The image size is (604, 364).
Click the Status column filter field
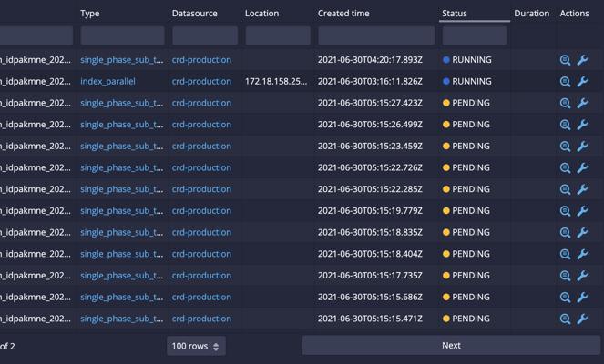click(474, 35)
